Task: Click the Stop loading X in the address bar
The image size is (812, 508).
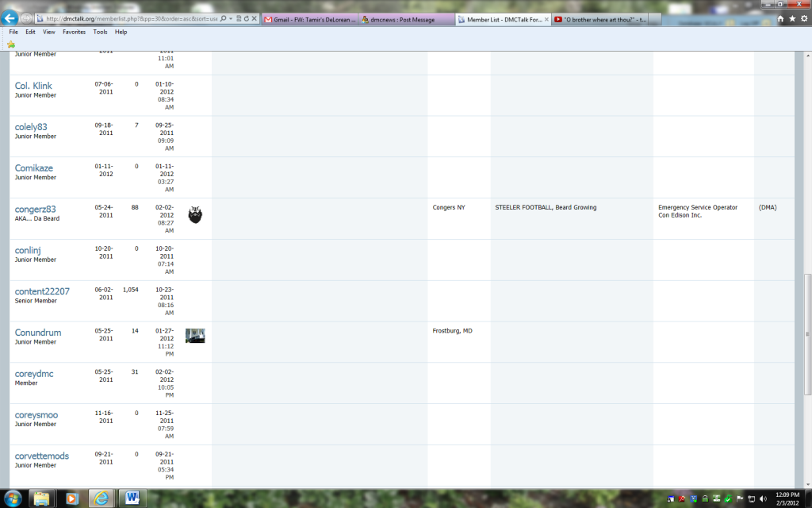Action: point(255,19)
